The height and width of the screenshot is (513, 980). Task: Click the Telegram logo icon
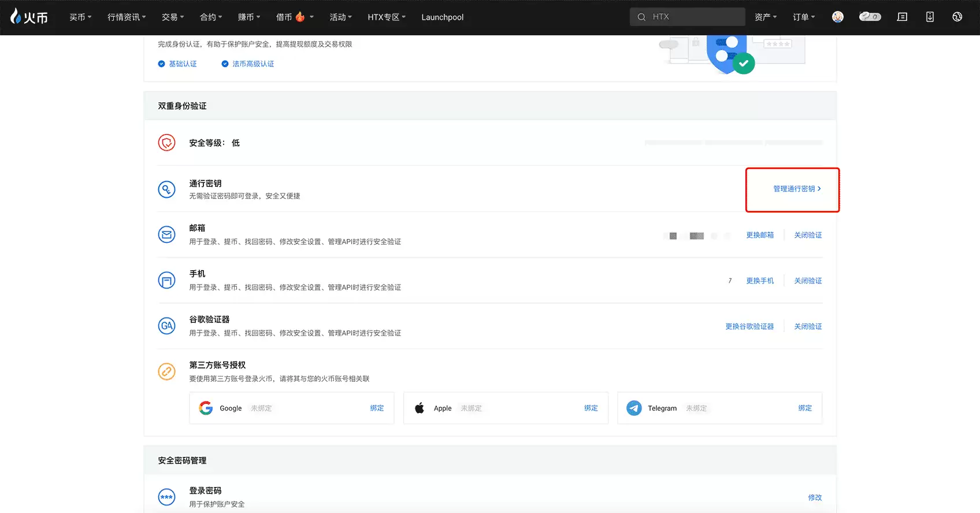click(x=634, y=408)
